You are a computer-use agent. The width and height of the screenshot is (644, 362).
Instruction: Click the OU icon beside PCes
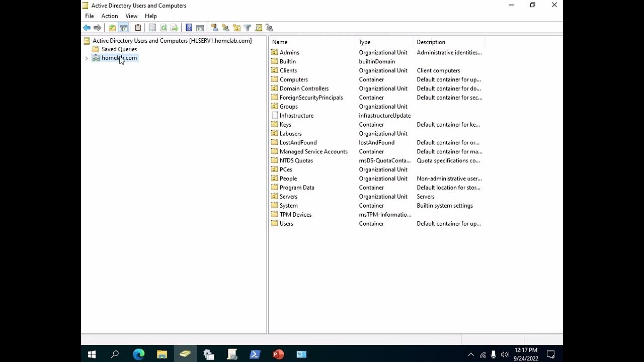tap(274, 169)
